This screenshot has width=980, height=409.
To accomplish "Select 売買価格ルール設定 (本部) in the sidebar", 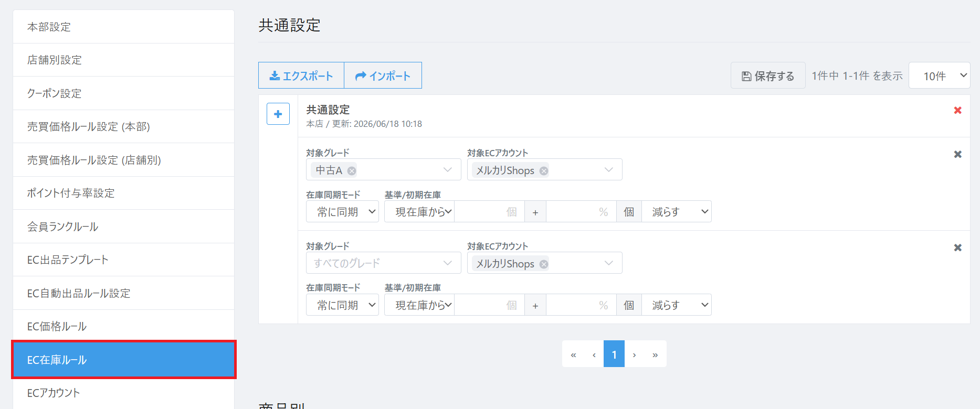I will click(123, 126).
